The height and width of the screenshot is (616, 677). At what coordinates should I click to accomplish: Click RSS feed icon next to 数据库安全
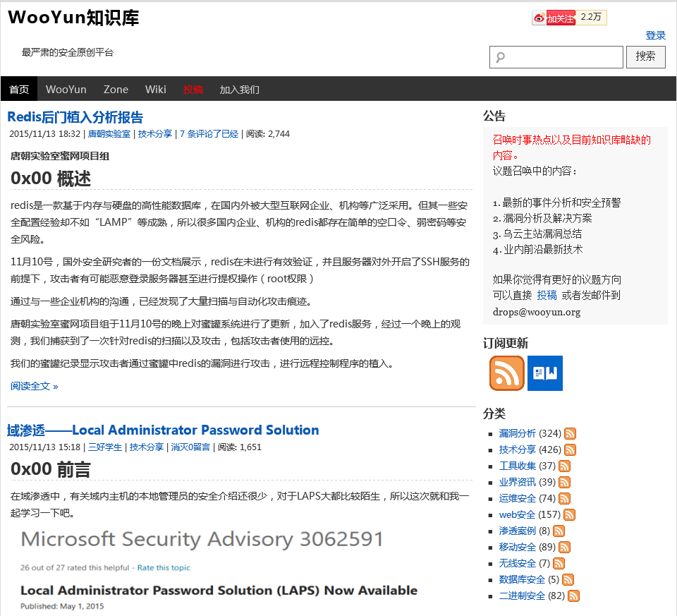tap(568, 580)
